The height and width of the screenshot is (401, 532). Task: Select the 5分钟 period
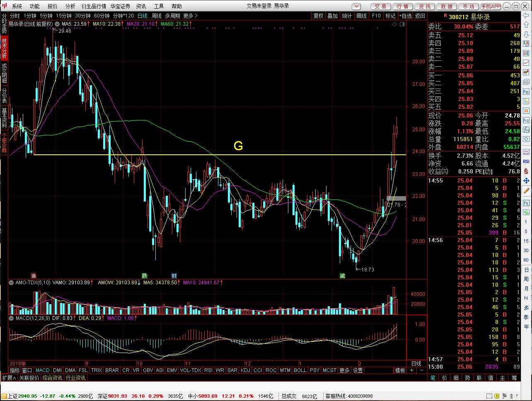[46, 16]
